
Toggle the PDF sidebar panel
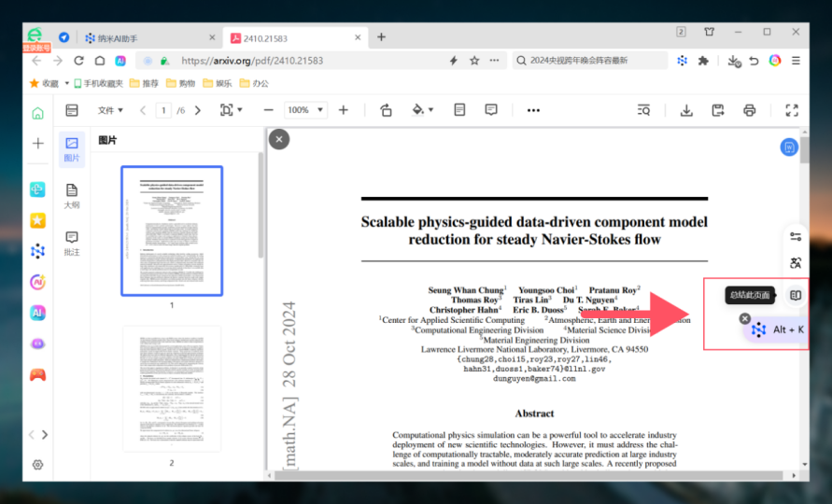(x=72, y=110)
